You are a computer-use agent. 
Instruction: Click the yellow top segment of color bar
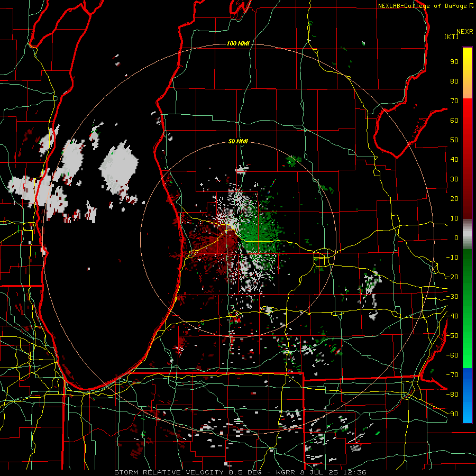(x=467, y=73)
